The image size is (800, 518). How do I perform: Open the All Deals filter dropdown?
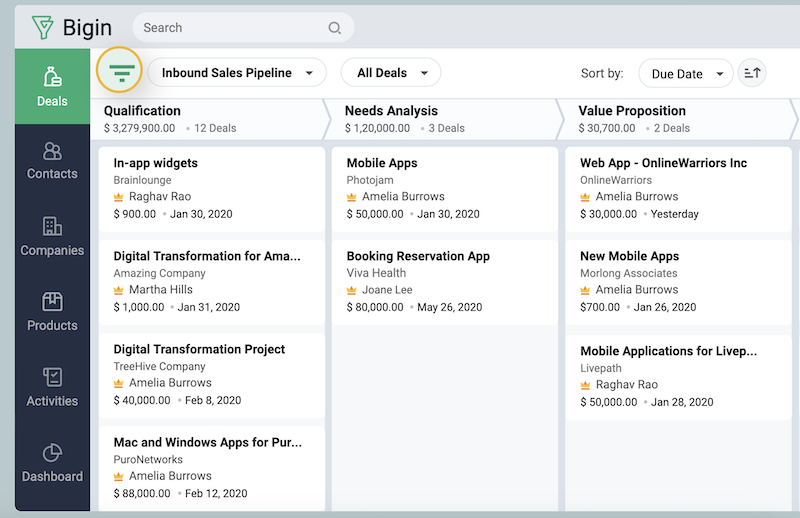coord(390,73)
